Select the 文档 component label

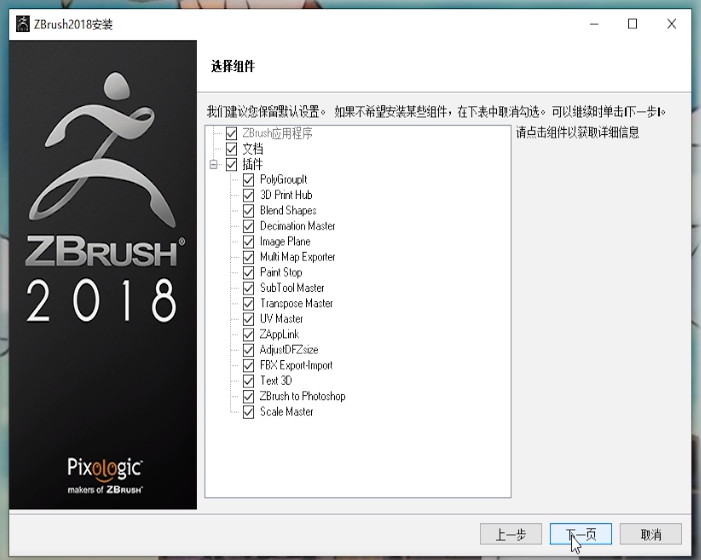253,149
